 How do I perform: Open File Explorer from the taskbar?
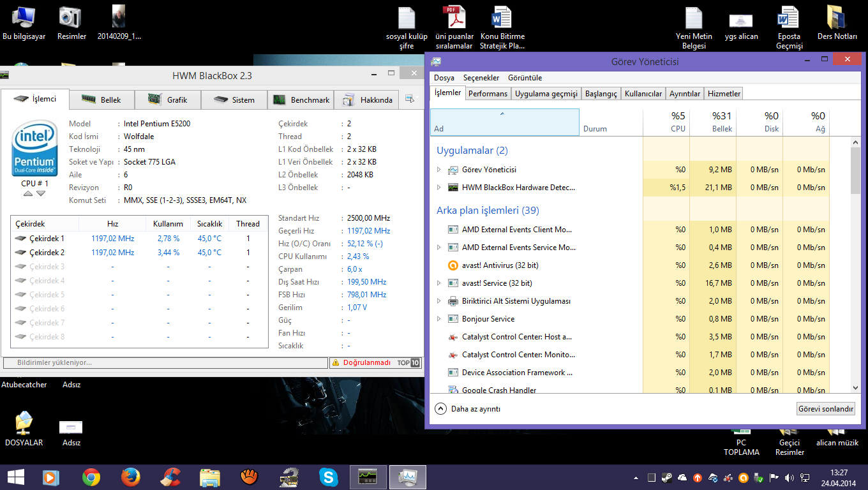(x=210, y=477)
